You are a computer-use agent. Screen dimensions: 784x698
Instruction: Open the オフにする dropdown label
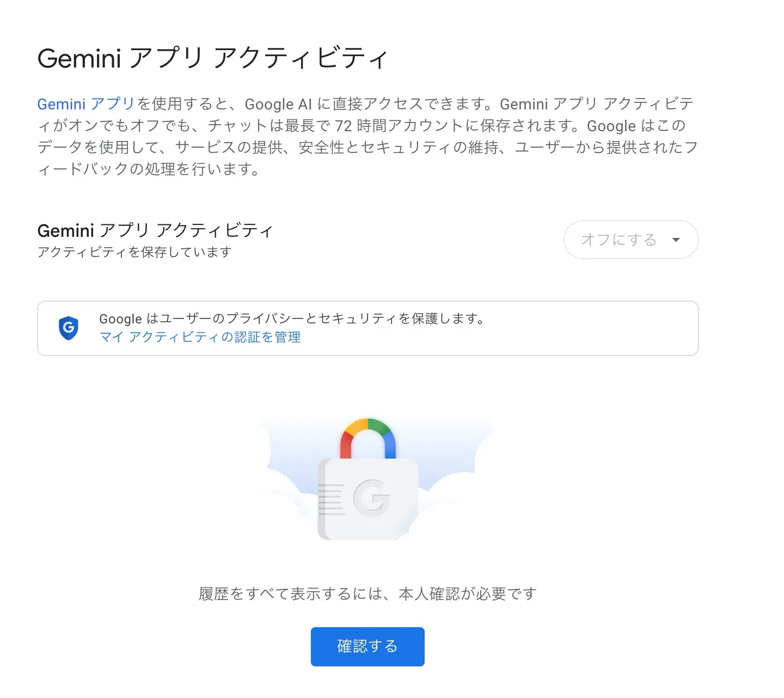click(x=619, y=240)
